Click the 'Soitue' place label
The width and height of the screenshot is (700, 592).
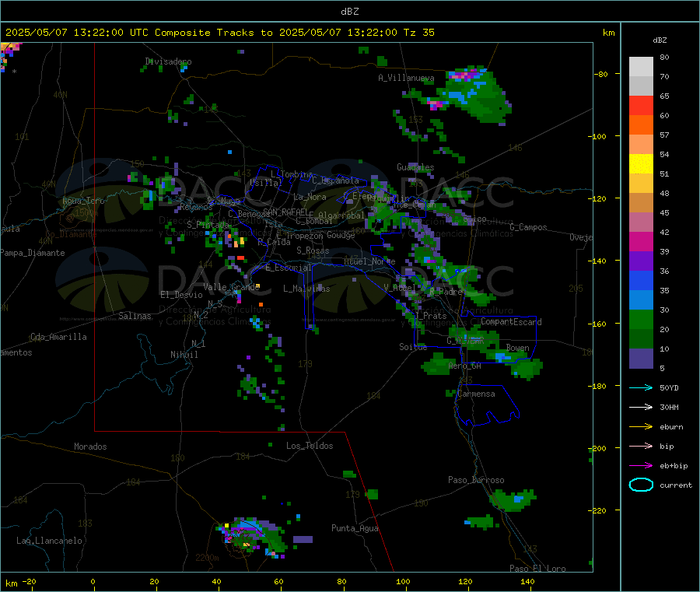pos(413,346)
